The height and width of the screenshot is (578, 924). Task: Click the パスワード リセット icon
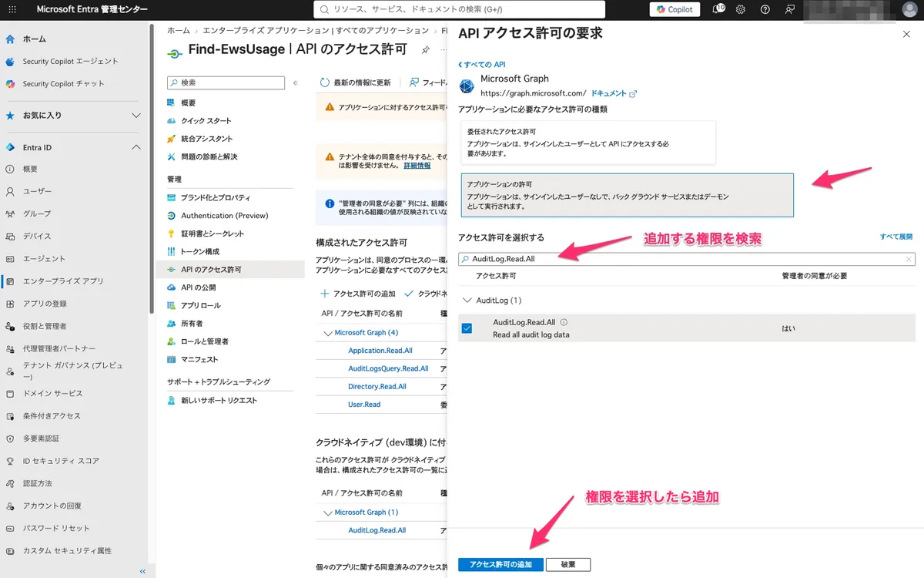10,528
